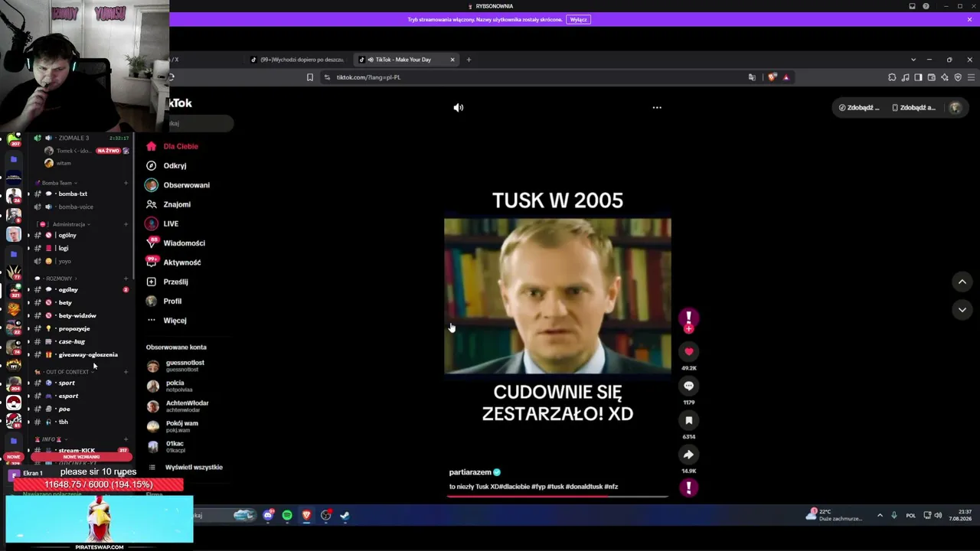
Task: Turn off streamer mode with Wyłącz button
Action: coord(579,20)
